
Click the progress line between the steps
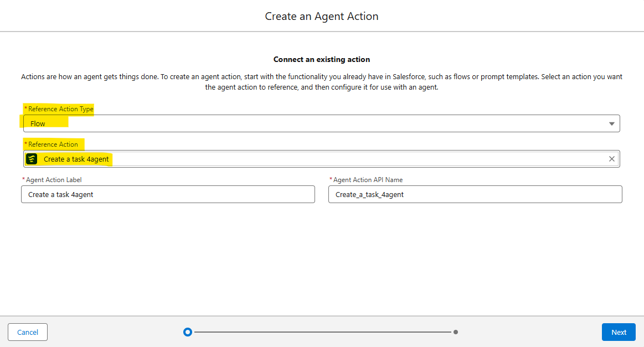coord(321,332)
